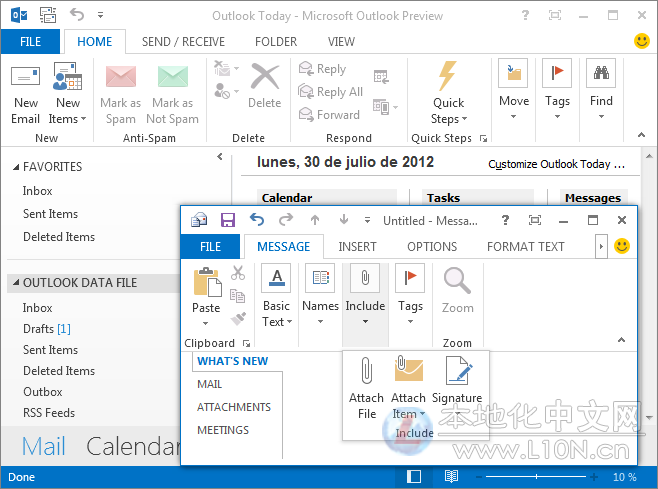Open the Attach Item dropdown
This screenshot has height=489, width=658.
pos(408,413)
